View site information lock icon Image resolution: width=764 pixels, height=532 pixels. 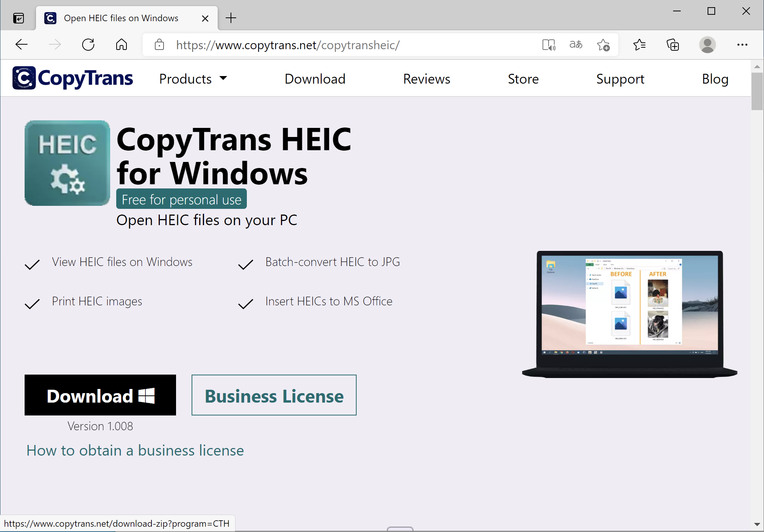pos(159,45)
